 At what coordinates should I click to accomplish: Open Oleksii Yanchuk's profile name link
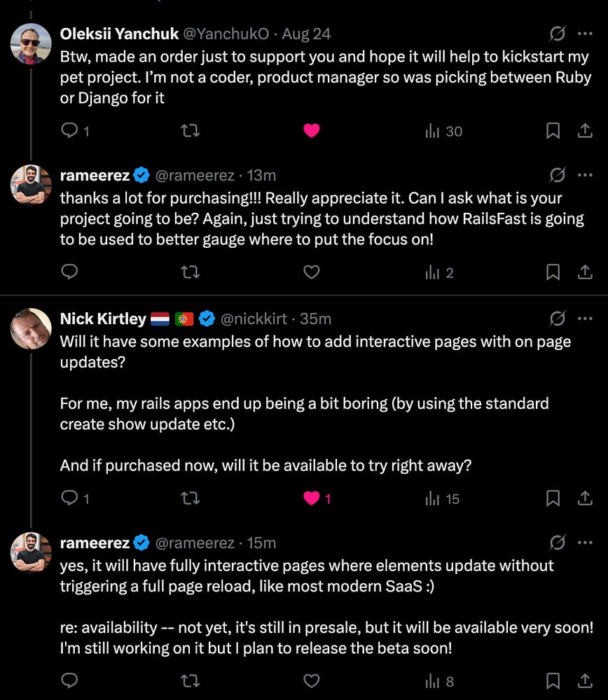[x=119, y=34]
